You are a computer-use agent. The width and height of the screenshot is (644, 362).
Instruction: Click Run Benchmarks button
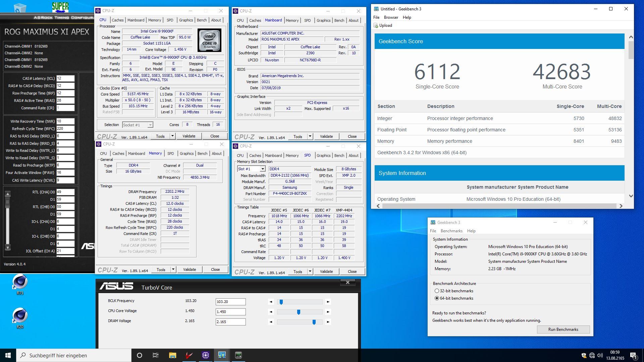[563, 329]
